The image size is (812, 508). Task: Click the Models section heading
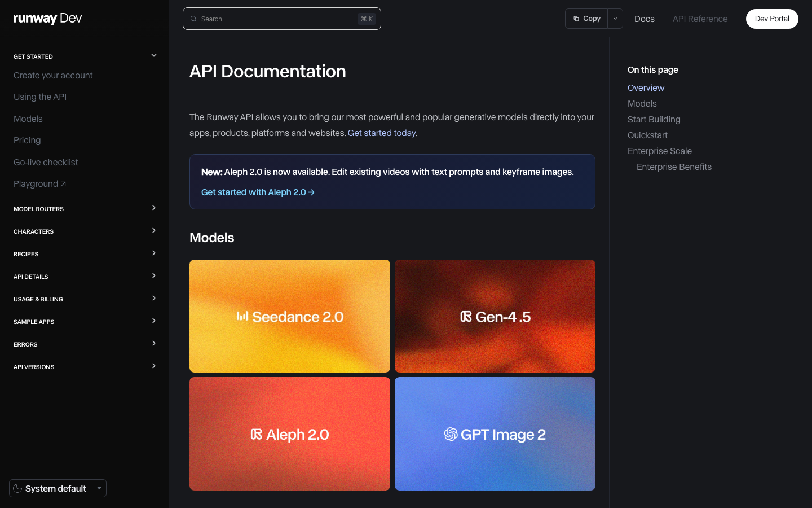(212, 238)
